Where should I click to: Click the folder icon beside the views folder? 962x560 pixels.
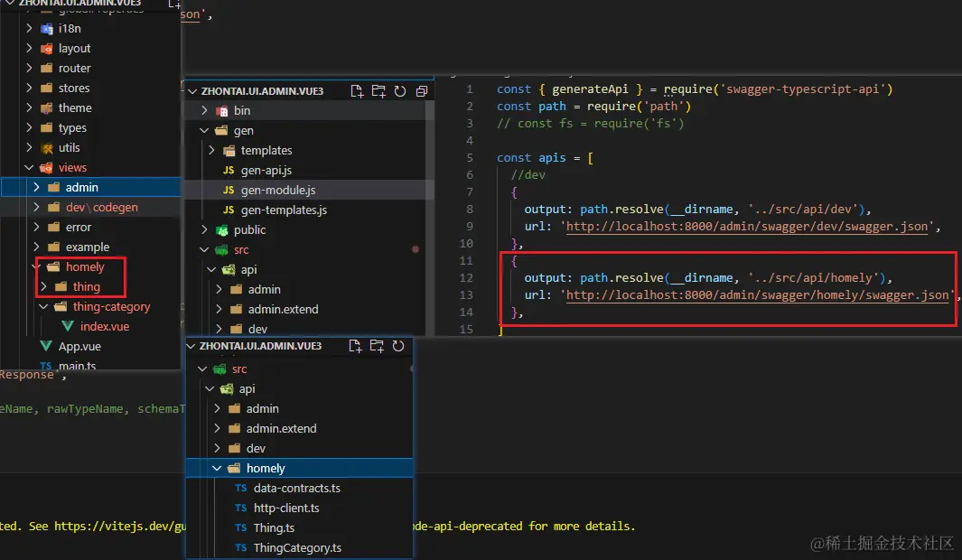pos(46,167)
